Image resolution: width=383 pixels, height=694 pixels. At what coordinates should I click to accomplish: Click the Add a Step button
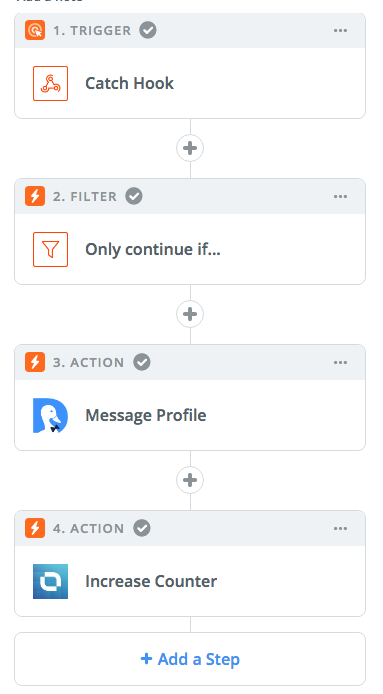click(x=190, y=659)
